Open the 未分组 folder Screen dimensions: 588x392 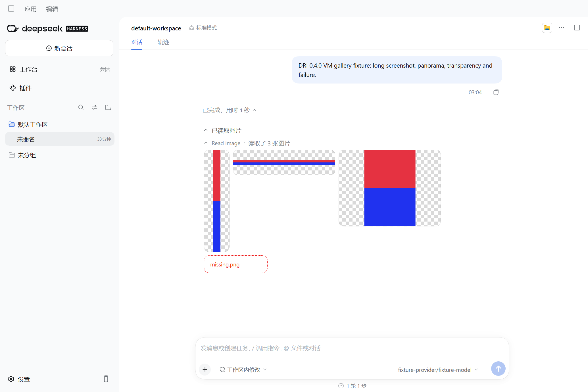point(27,155)
